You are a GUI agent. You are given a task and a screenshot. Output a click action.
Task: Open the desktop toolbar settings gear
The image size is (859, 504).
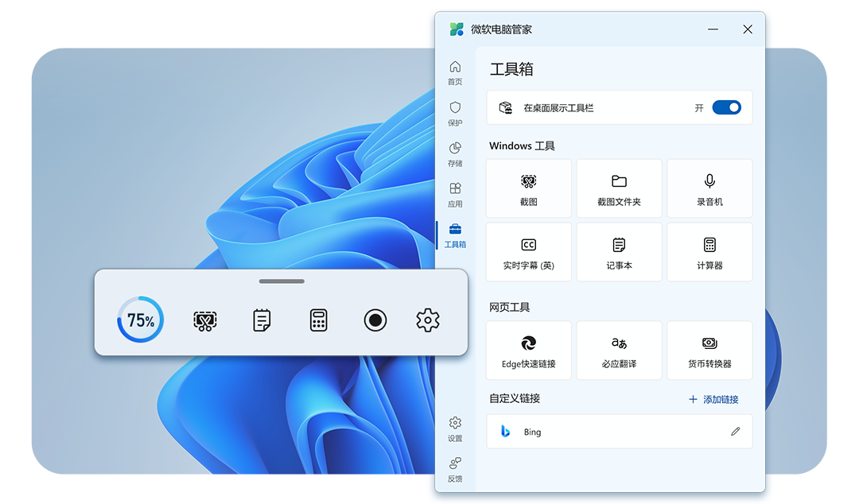[428, 320]
